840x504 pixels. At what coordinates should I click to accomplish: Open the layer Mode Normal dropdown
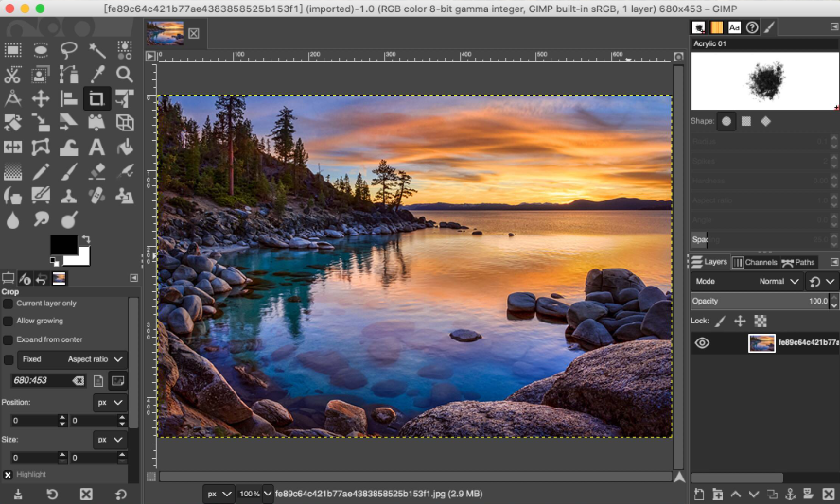[779, 282]
